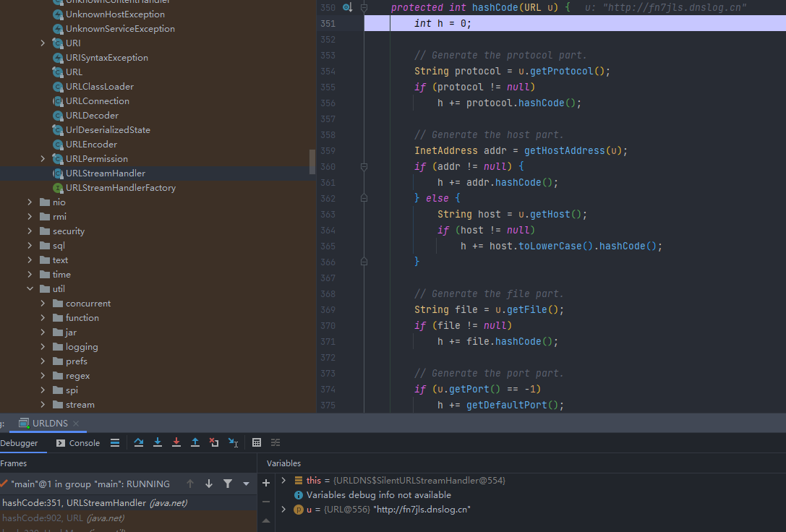
Task: Expand the URLPermission node
Action: point(43,159)
